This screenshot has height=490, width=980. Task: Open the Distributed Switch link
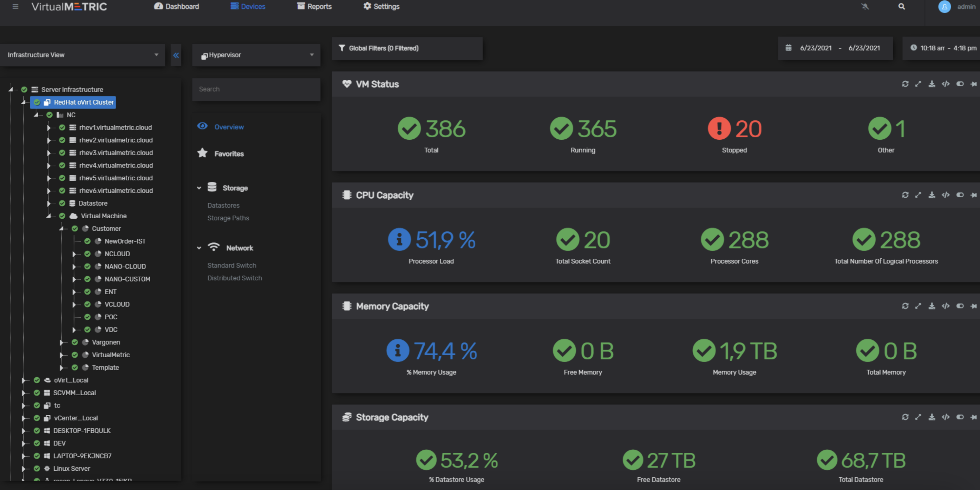[234, 278]
